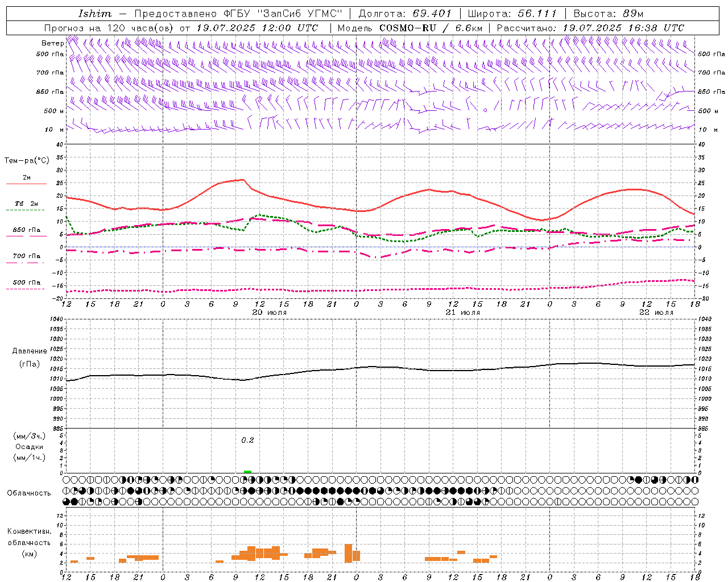Select the "Прогноз на 120 часа(ов)" forecast text

110,28
